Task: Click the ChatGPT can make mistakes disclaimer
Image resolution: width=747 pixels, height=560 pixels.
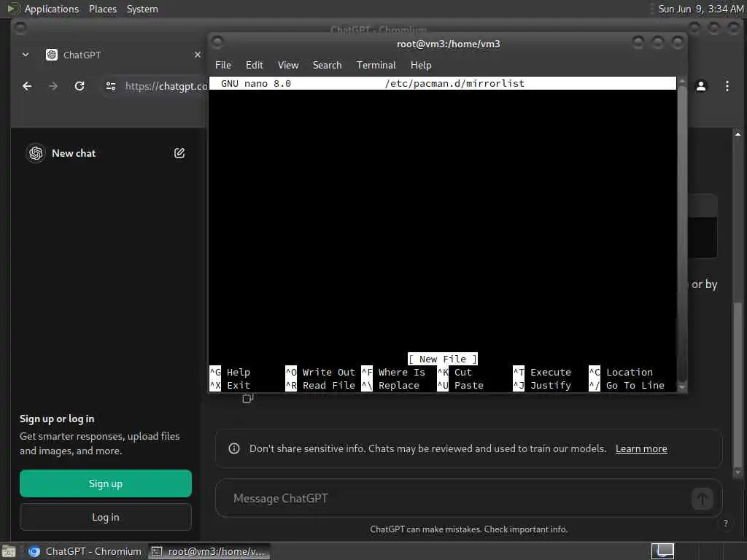Action: [x=469, y=529]
